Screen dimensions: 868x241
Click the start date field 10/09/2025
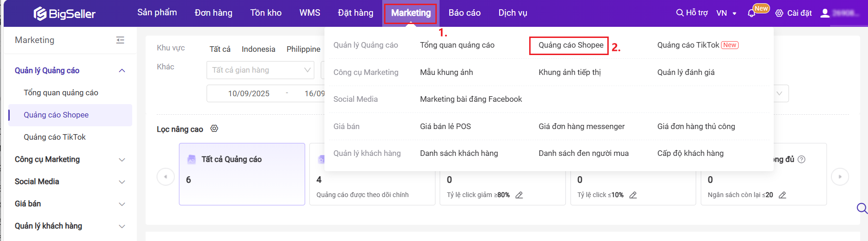coord(248,93)
